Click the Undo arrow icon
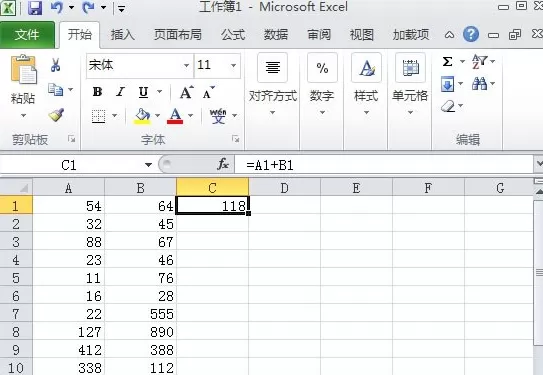This screenshot has height=375, width=543. [x=56, y=7]
